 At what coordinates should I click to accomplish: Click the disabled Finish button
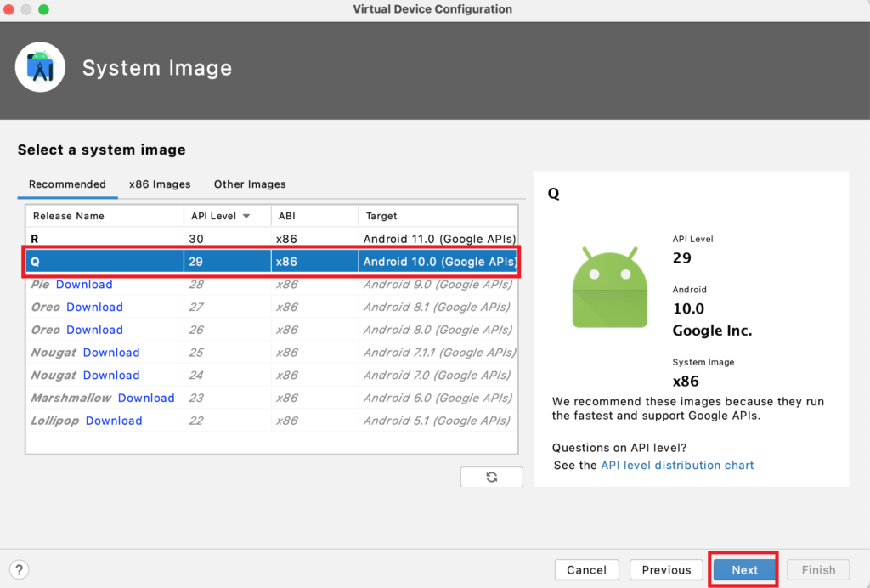(818, 569)
